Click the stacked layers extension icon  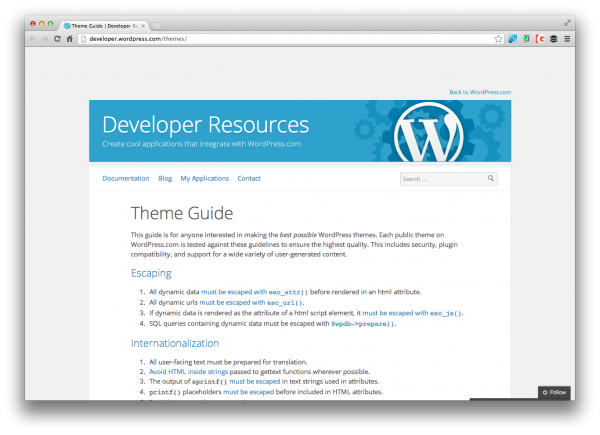click(x=554, y=39)
